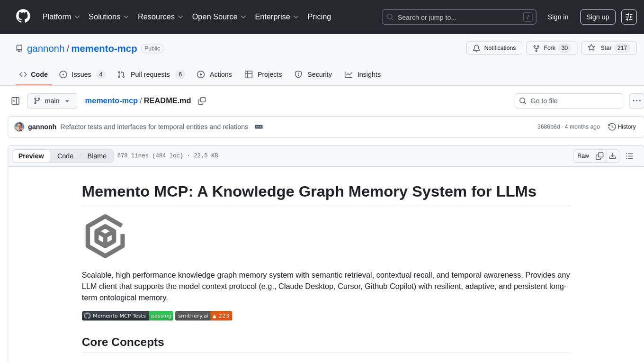
Task: Open the smithery.ai 223 badge
Action: pos(204,316)
